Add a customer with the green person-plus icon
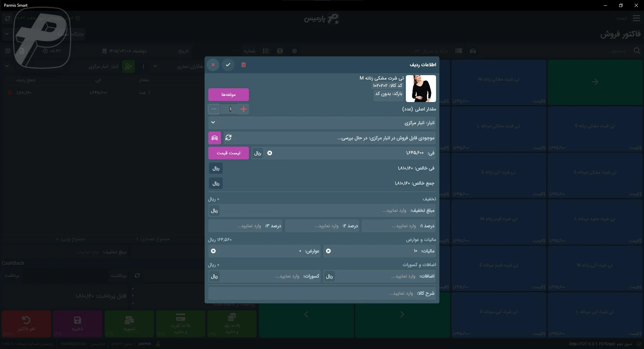The image size is (644, 349). (128, 66)
